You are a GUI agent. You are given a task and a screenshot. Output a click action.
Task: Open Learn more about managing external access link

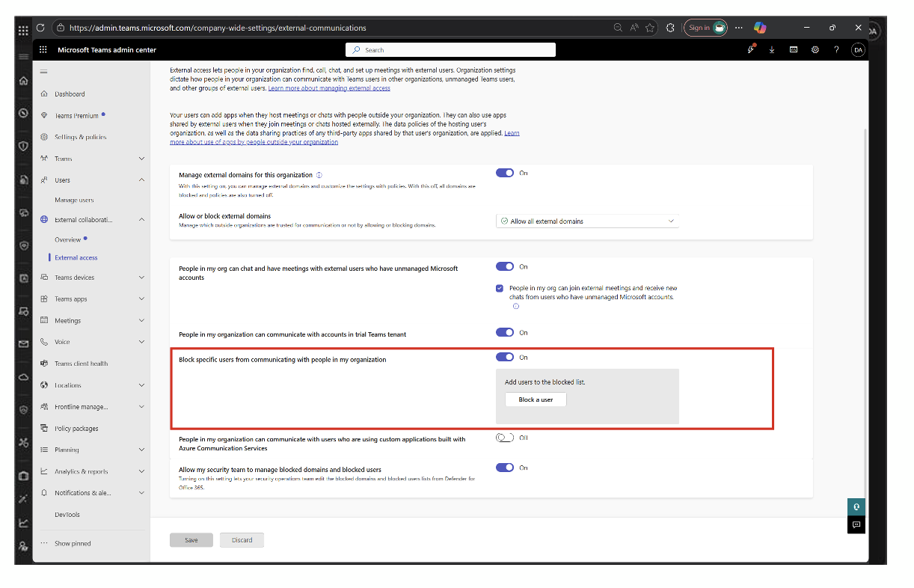(329, 88)
